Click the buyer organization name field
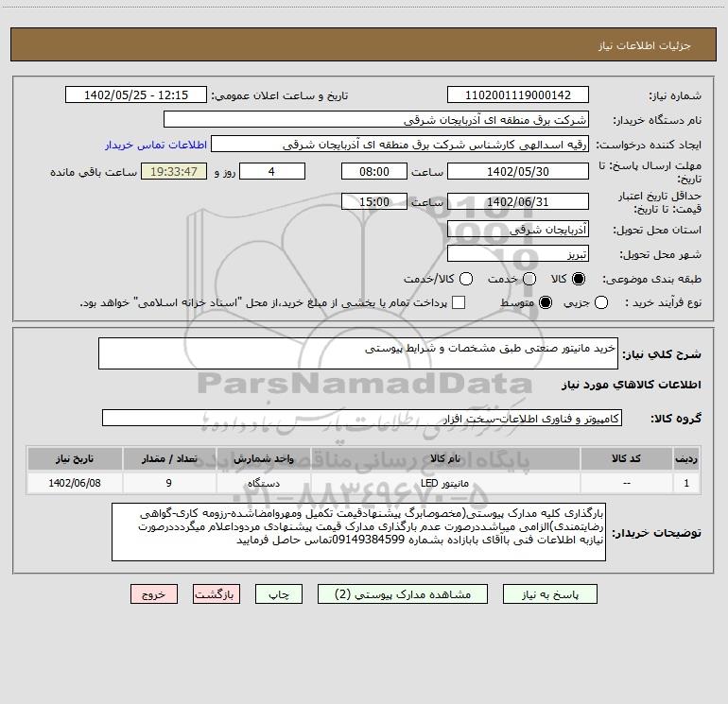The image size is (728, 704). (376, 120)
